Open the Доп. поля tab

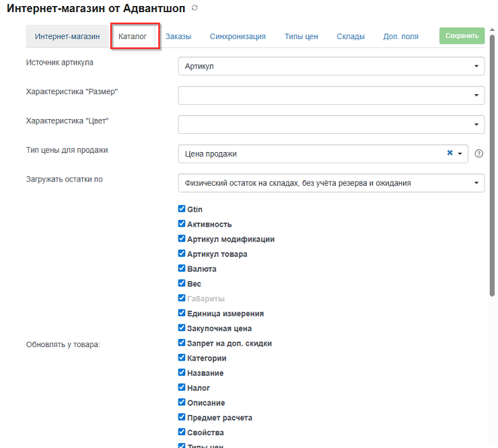(400, 36)
